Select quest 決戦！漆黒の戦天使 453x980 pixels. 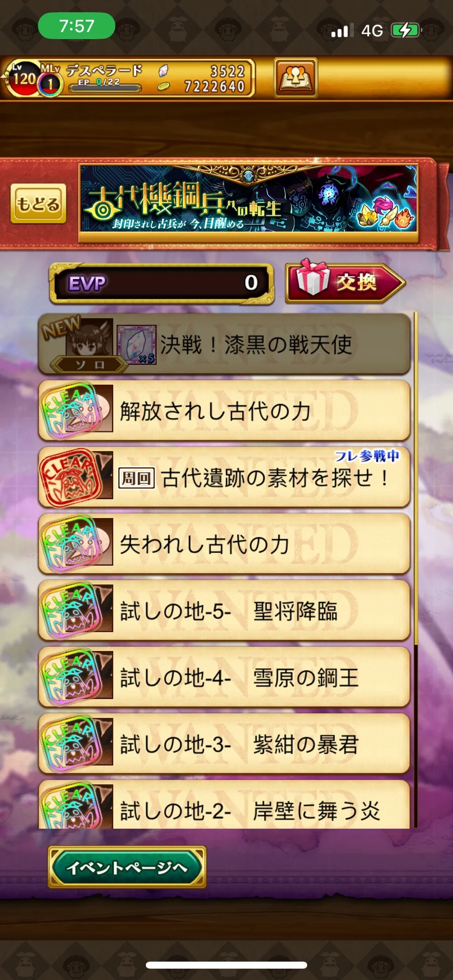click(224, 344)
